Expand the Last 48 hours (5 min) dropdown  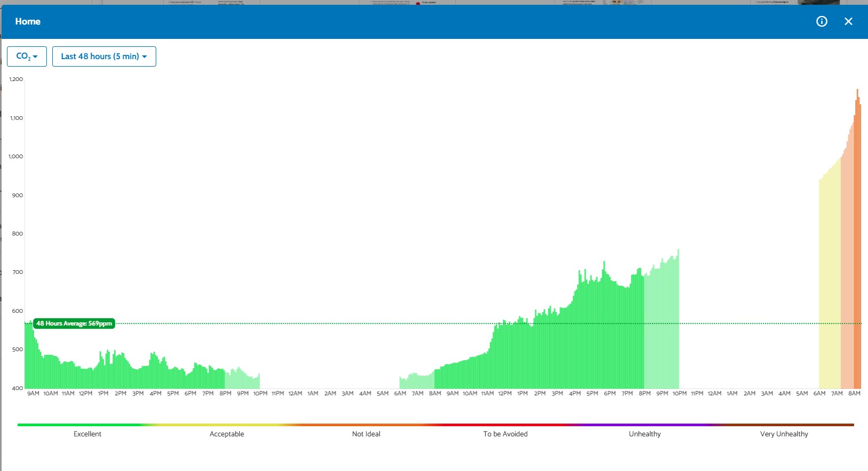pos(104,56)
